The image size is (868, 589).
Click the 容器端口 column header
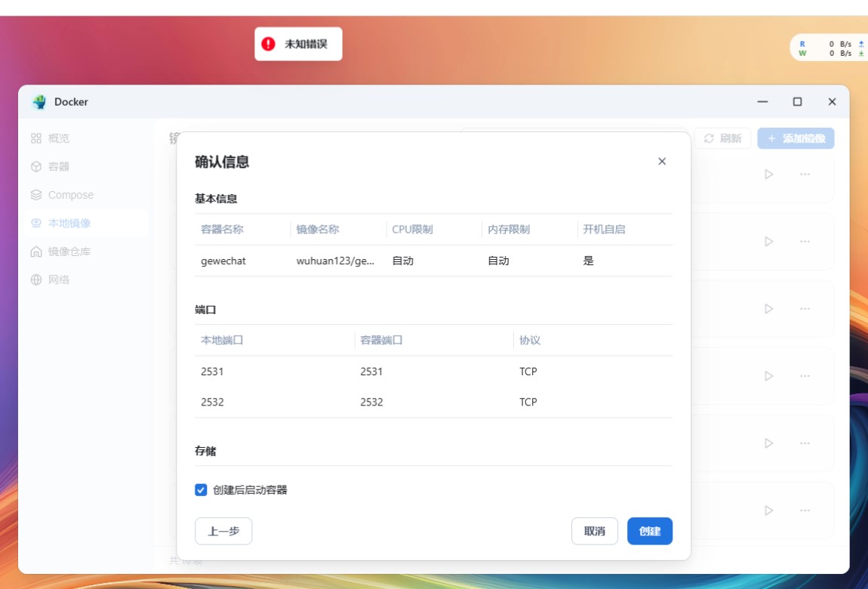pyautogui.click(x=381, y=340)
